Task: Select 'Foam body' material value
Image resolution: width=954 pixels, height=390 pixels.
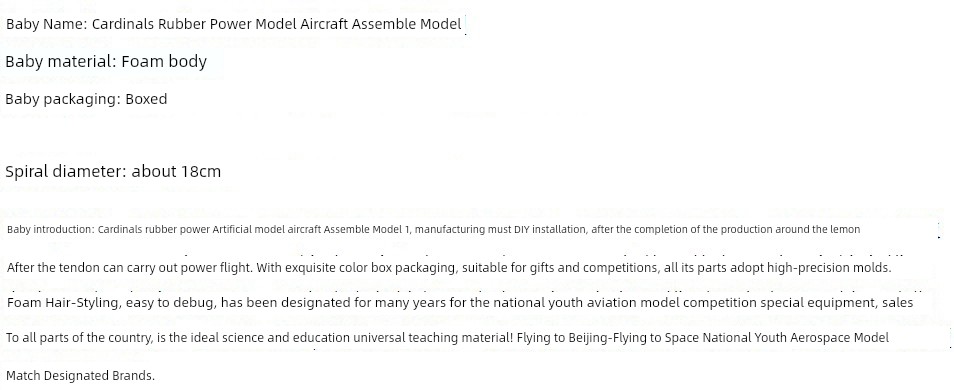Action: (x=164, y=61)
